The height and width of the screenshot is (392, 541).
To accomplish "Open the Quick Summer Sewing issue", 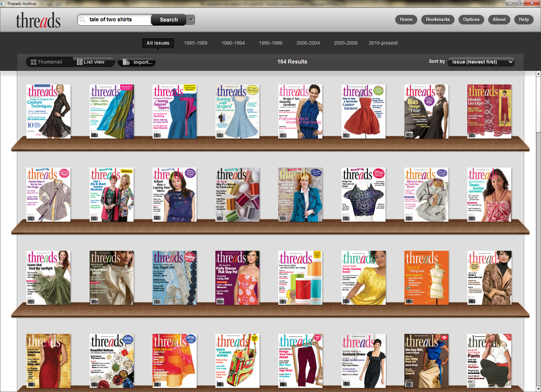I will (238, 361).
